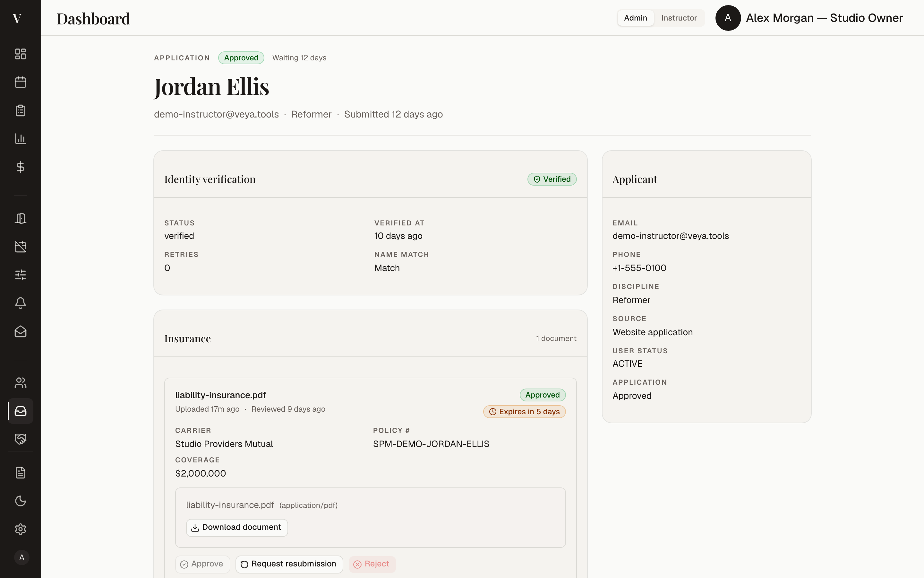Click the email in the Applicant panel
The image size is (924, 578).
click(671, 236)
